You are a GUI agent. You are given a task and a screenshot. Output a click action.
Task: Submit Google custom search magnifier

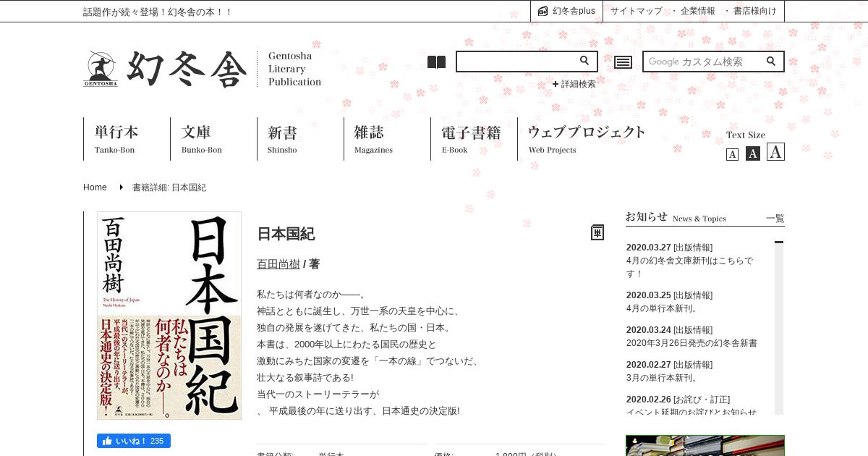coord(771,61)
